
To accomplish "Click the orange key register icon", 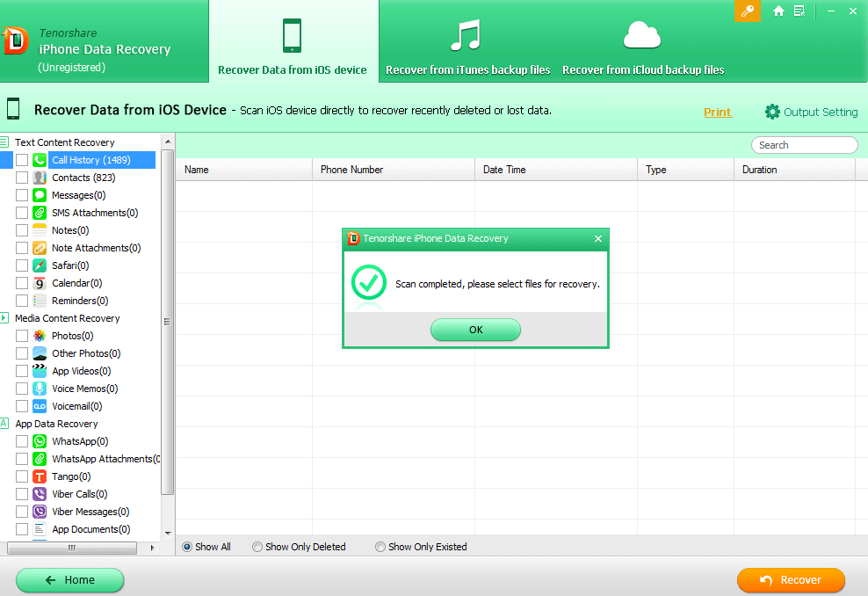I will pyautogui.click(x=748, y=11).
